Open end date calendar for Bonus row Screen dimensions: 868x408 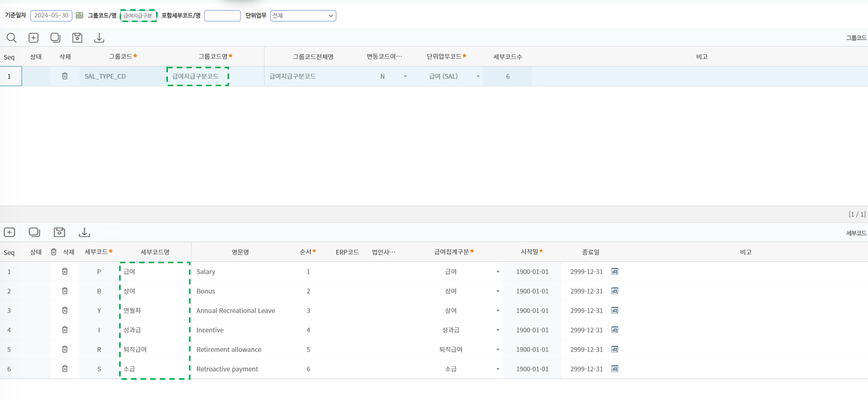click(615, 291)
